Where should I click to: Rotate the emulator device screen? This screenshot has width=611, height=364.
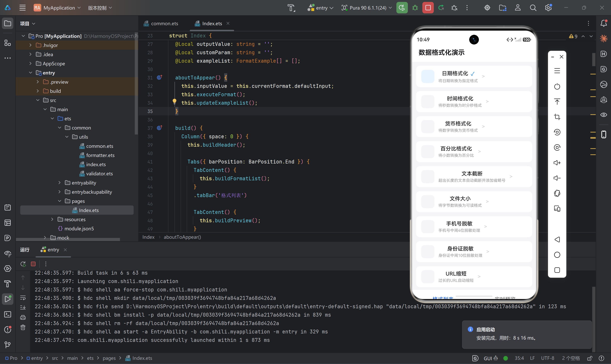tap(557, 193)
